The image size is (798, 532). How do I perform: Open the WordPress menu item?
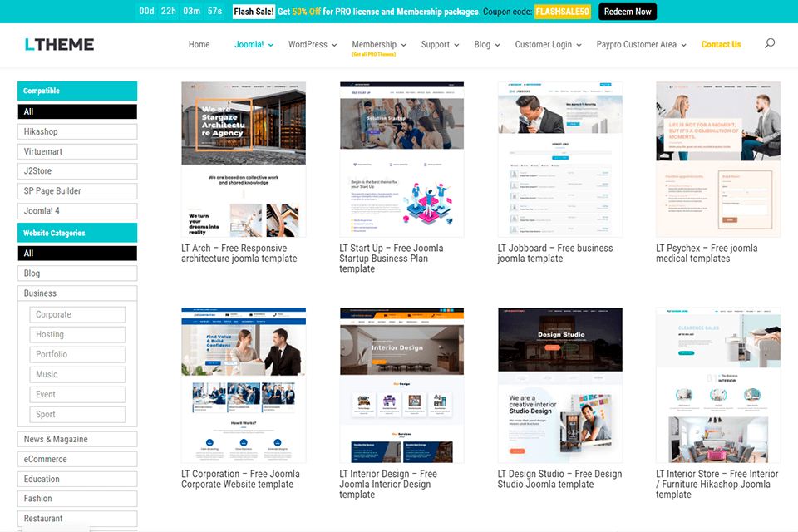pos(308,44)
